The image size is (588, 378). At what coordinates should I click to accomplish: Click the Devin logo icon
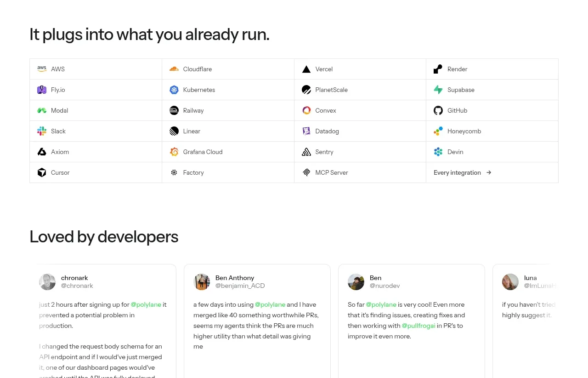click(x=438, y=152)
